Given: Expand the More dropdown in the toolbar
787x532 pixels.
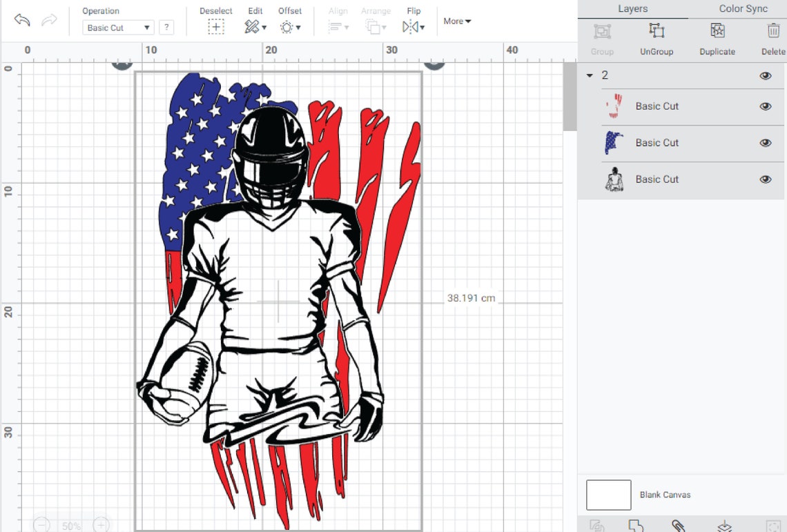Looking at the screenshot, I should (456, 21).
